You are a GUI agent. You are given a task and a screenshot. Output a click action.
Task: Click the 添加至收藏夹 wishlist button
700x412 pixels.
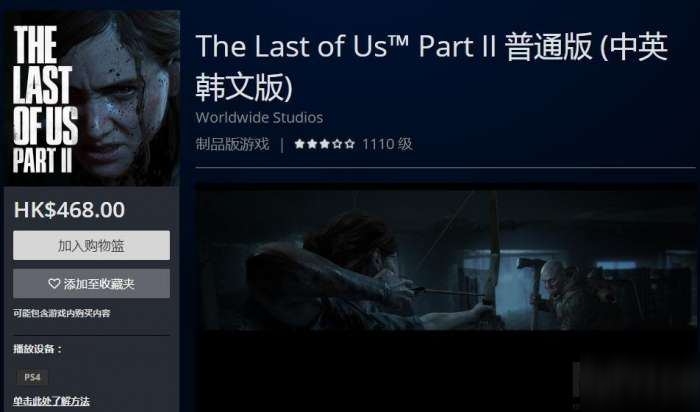pos(92,283)
